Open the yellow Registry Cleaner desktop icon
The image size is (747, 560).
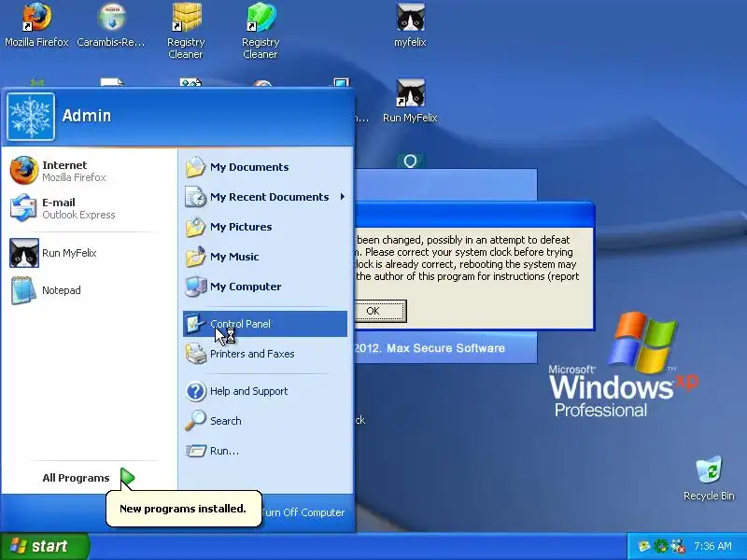pyautogui.click(x=186, y=31)
